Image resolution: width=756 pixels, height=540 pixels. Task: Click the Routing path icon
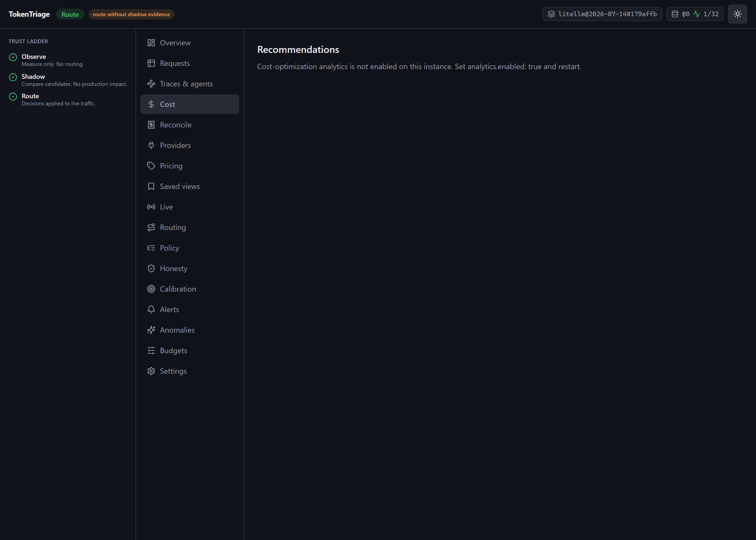[151, 227]
